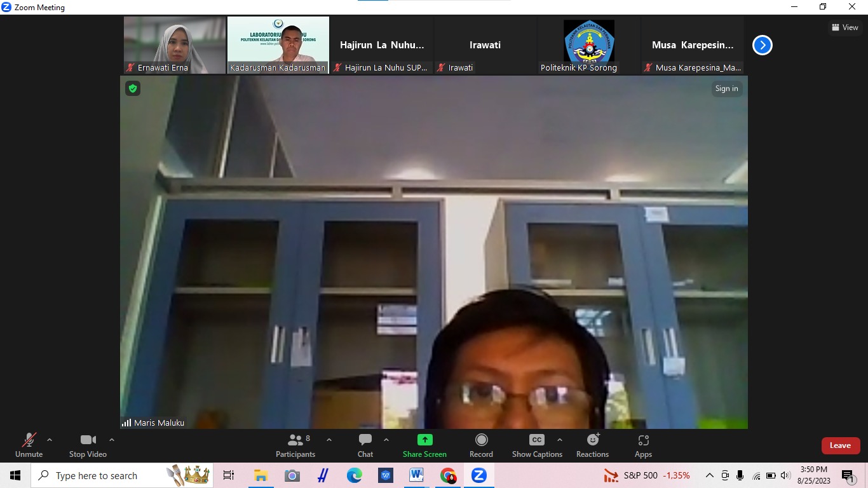Click the green encryption shield icon
This screenshot has width=868, height=488.
133,89
